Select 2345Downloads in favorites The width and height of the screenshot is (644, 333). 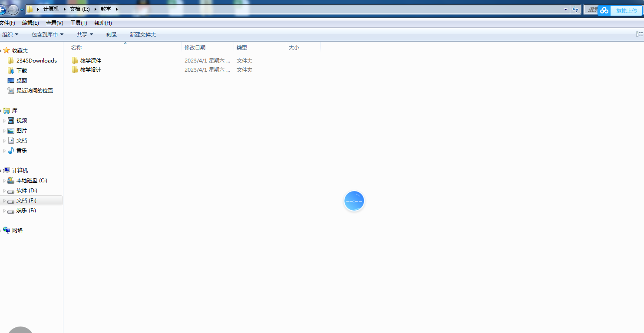click(36, 61)
